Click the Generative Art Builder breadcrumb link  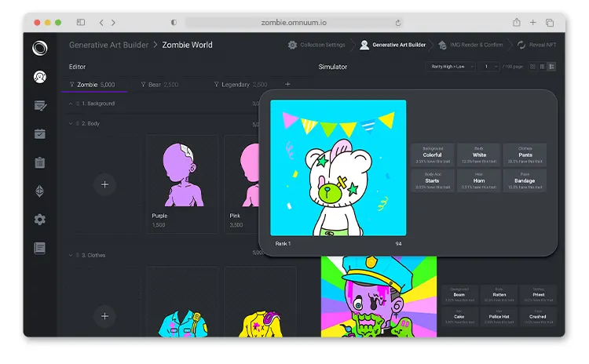click(x=109, y=45)
